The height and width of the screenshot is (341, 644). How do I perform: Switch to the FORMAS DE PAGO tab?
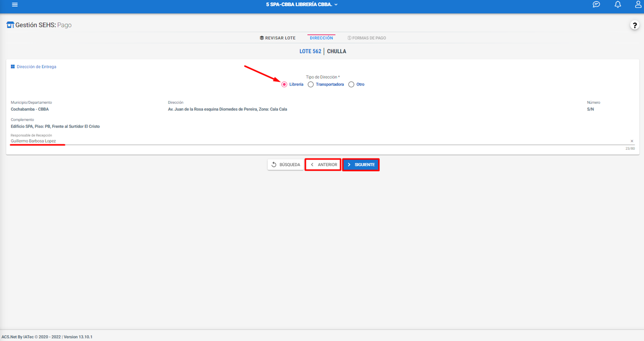pos(367,38)
